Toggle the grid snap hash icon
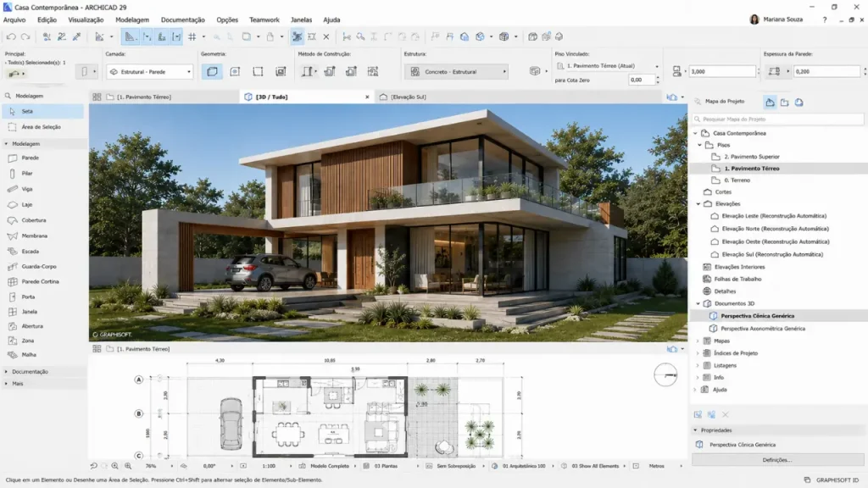The width and height of the screenshot is (868, 488). [x=192, y=36]
